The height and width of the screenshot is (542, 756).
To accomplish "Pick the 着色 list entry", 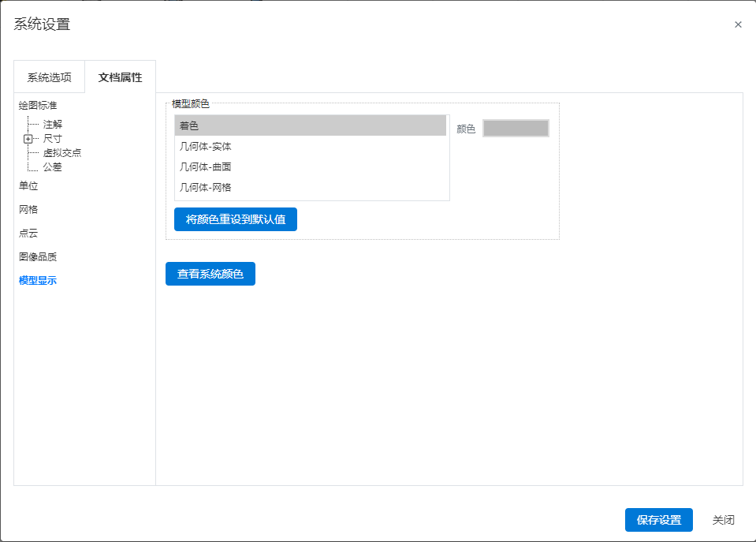I will point(311,125).
